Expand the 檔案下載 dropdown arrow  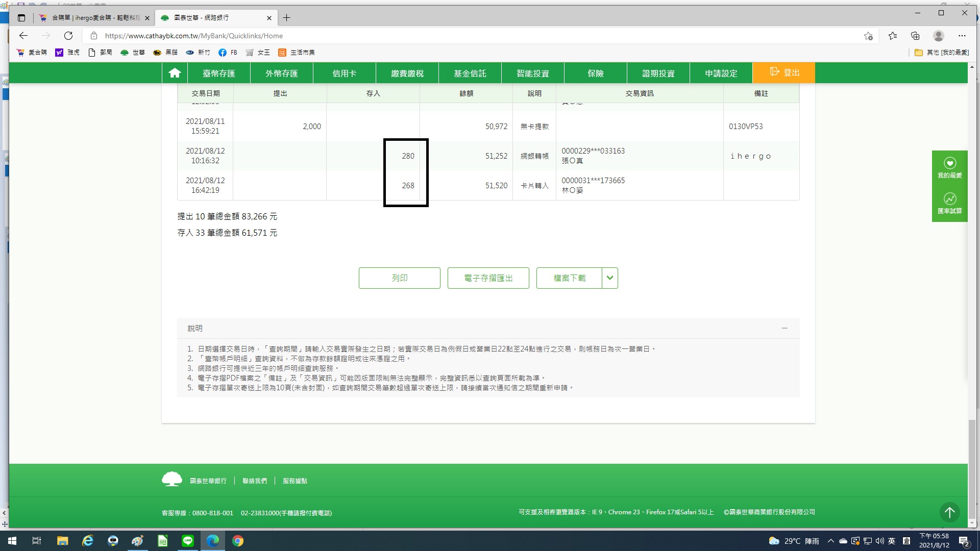[x=610, y=278]
